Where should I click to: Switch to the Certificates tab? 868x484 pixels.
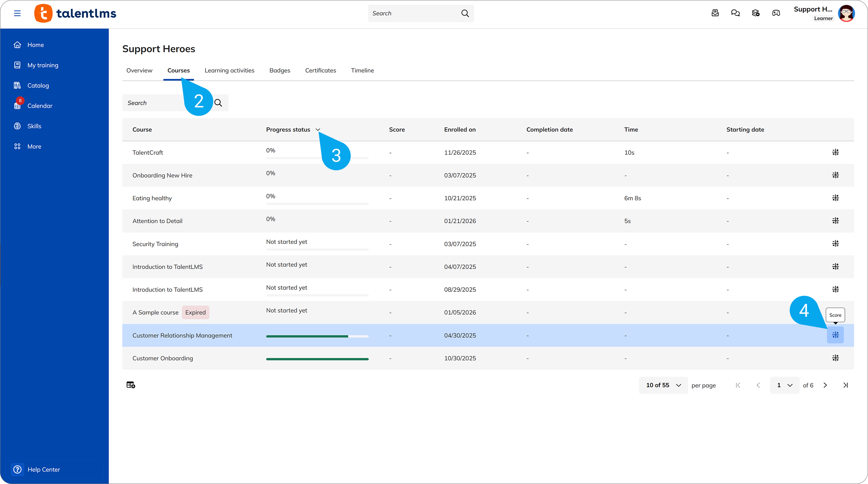tap(321, 70)
